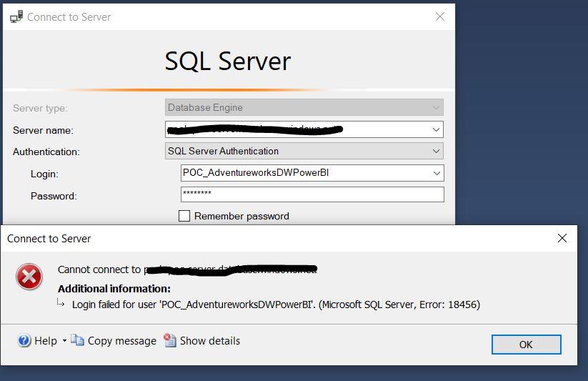588x381 pixels.
Task: Click the Show details text label
Action: (209, 341)
